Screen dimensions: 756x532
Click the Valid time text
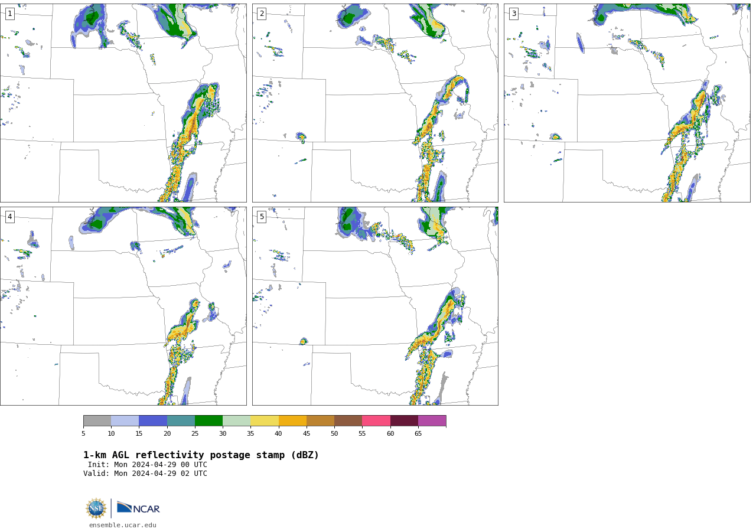click(x=145, y=474)
